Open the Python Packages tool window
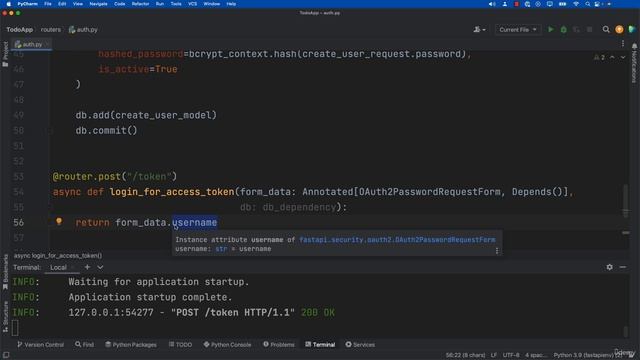This screenshot has width=640, height=360. (x=131, y=345)
